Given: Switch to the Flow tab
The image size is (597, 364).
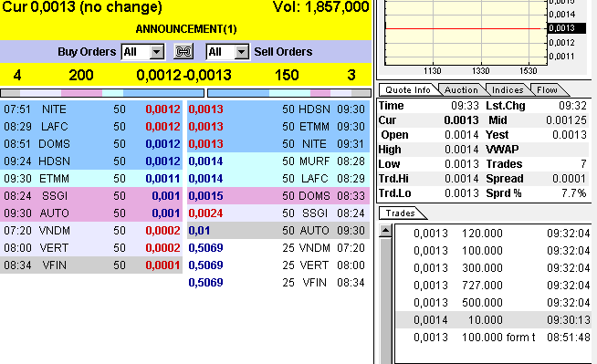Looking at the screenshot, I should coord(547,89).
